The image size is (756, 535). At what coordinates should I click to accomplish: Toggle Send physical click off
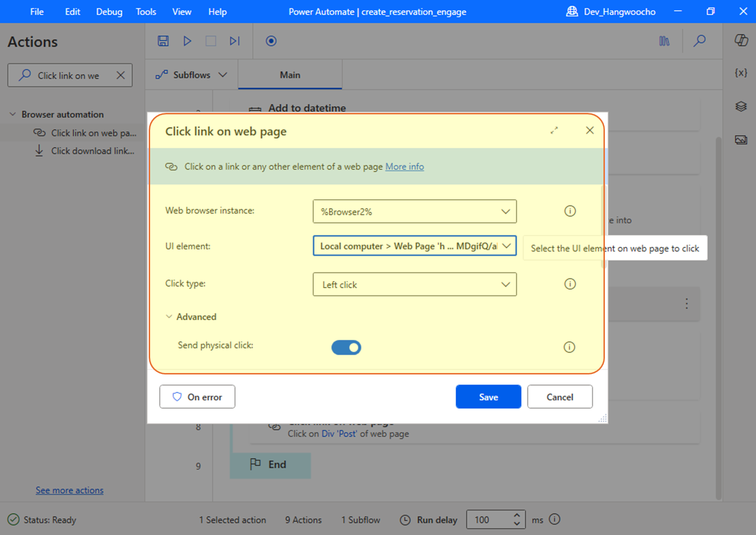pos(347,347)
